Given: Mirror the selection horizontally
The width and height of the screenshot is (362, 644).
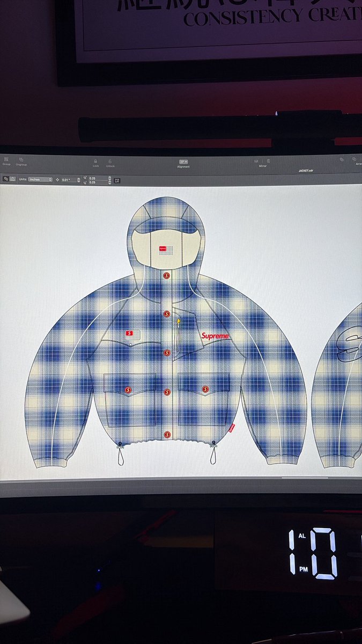Looking at the screenshot, I should pyautogui.click(x=256, y=161).
